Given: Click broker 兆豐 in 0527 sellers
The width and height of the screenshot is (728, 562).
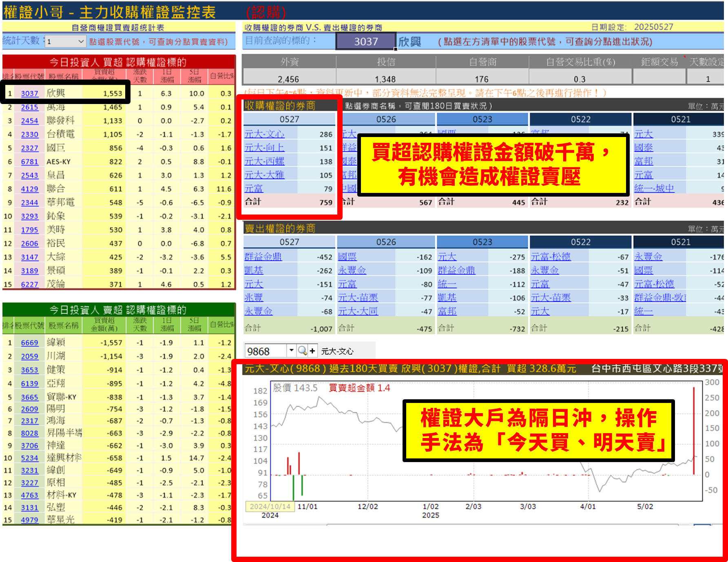Looking at the screenshot, I should (x=254, y=298).
